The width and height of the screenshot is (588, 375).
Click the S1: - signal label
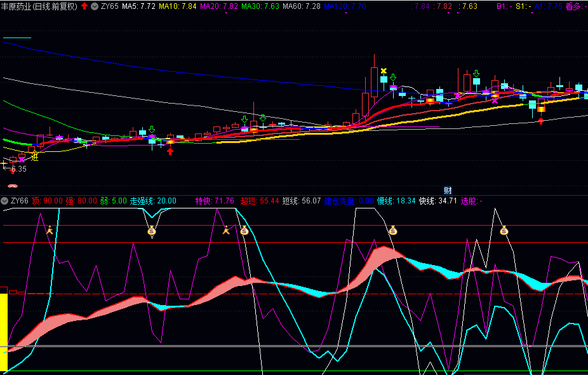(523, 6)
